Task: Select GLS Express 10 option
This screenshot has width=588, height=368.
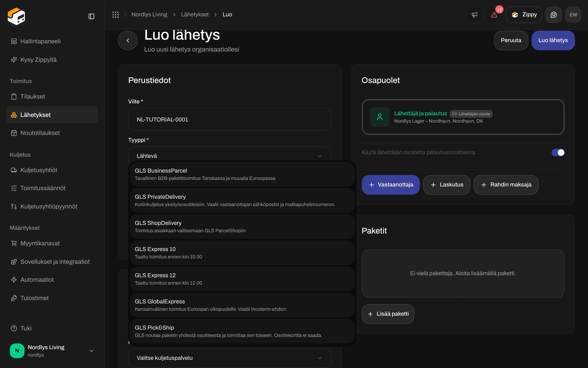Action: [x=242, y=253]
